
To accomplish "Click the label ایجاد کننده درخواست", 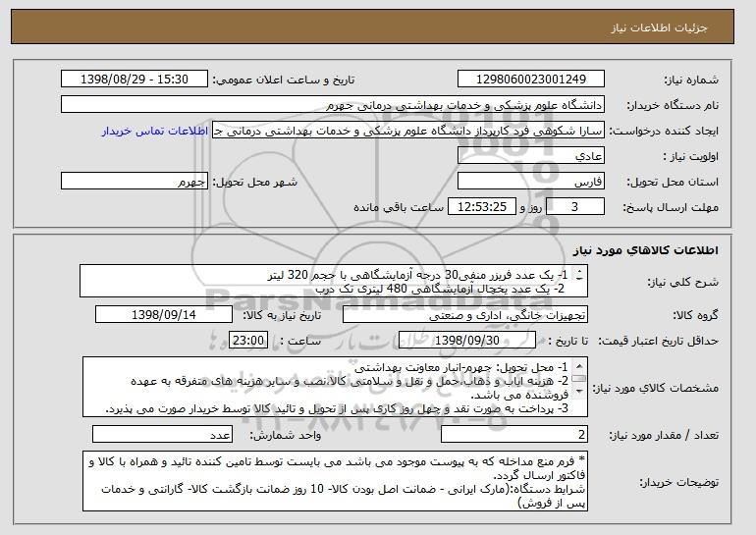I will [x=664, y=131].
